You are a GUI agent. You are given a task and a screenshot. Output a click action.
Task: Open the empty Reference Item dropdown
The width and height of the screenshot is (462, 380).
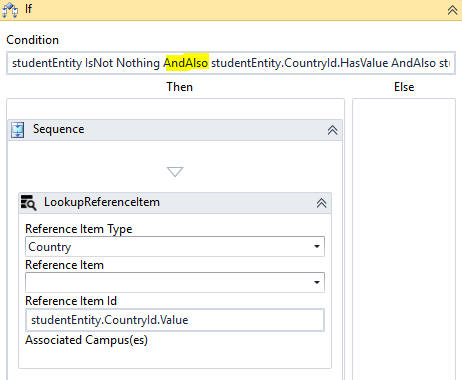coord(175,283)
